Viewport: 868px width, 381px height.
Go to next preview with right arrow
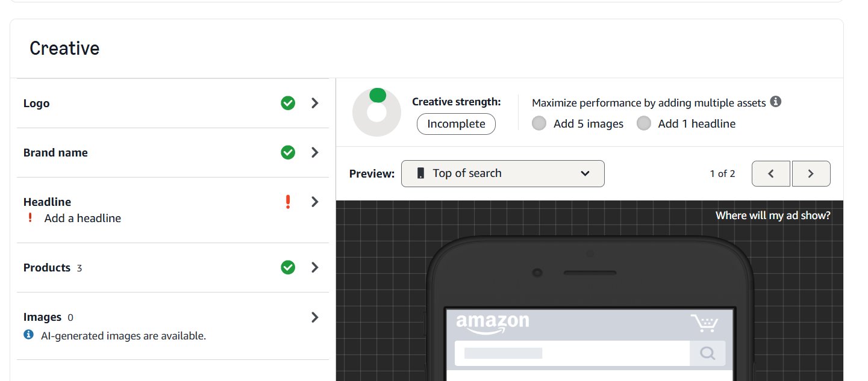(811, 173)
